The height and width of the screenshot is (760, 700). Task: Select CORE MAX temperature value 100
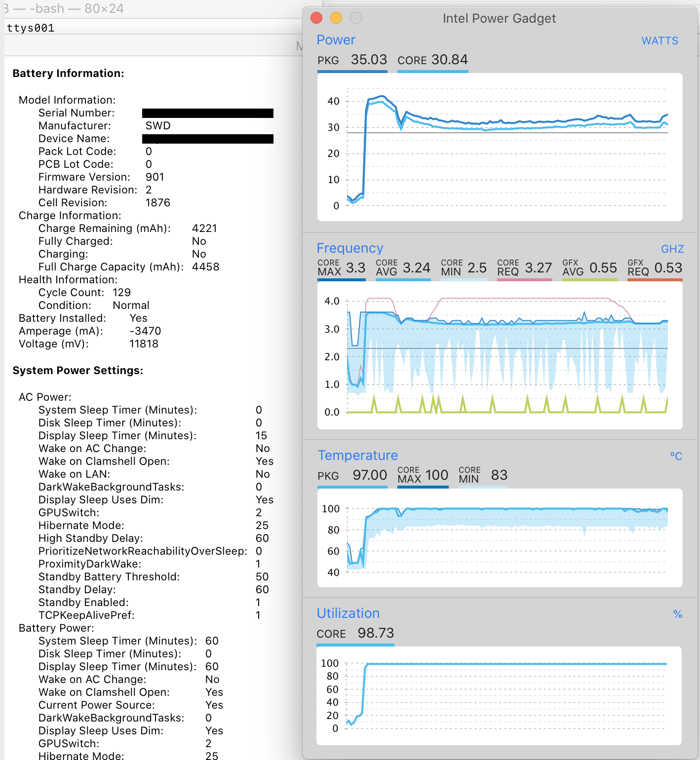pos(436,475)
